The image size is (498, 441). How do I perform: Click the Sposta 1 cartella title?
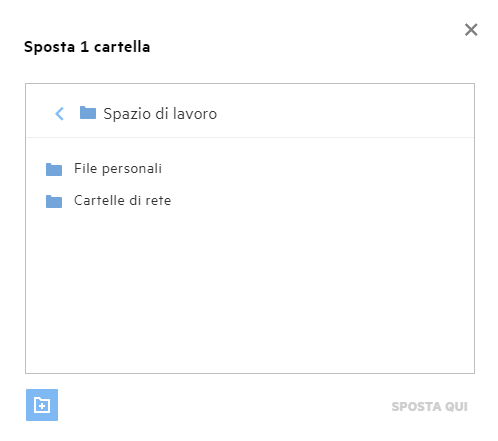[87, 47]
